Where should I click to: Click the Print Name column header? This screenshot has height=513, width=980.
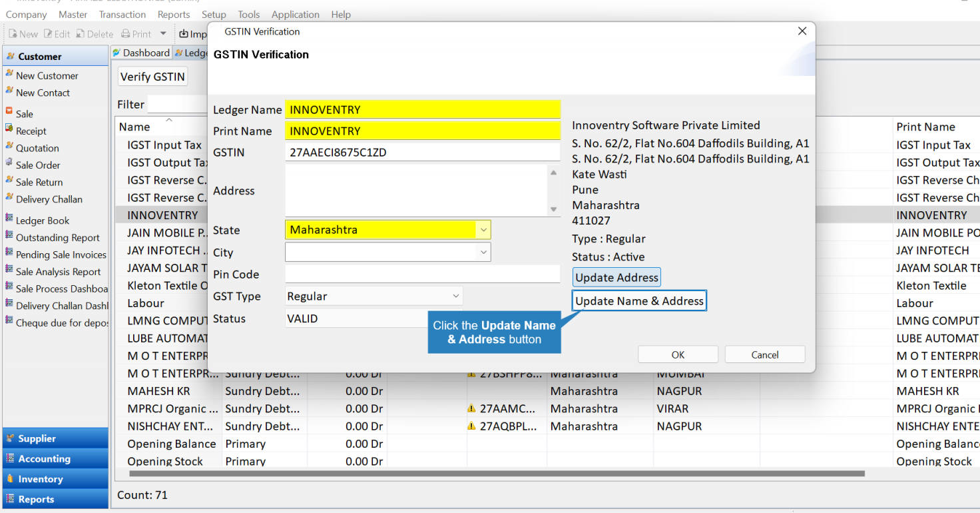point(936,127)
